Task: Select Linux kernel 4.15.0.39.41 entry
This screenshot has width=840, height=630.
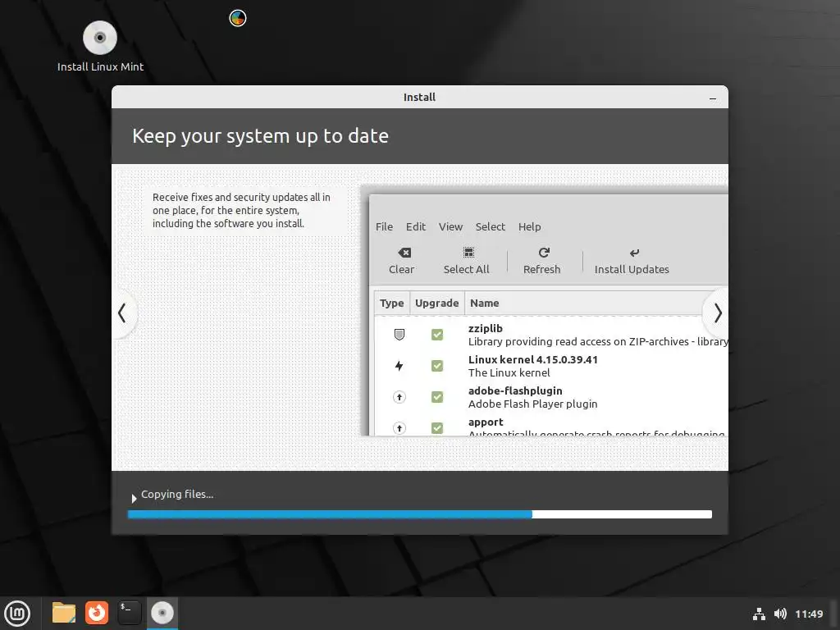Action: click(x=533, y=359)
